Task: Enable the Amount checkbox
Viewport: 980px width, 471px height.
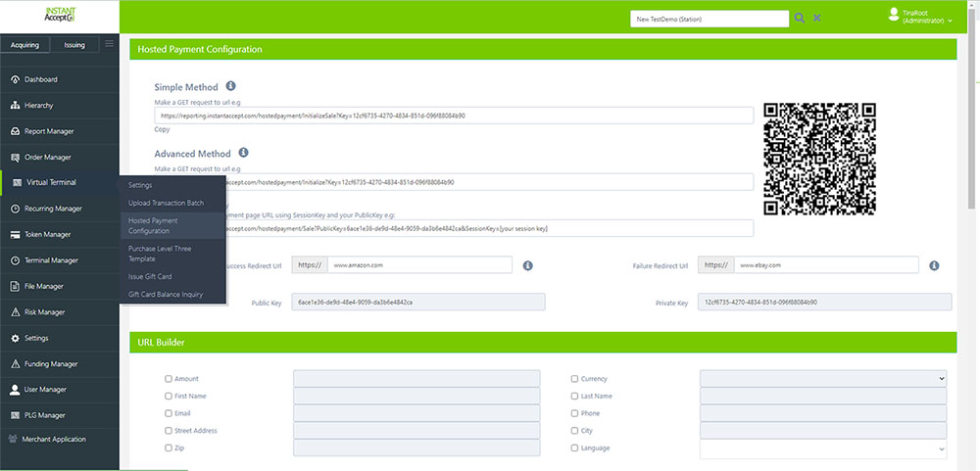Action: (x=169, y=379)
